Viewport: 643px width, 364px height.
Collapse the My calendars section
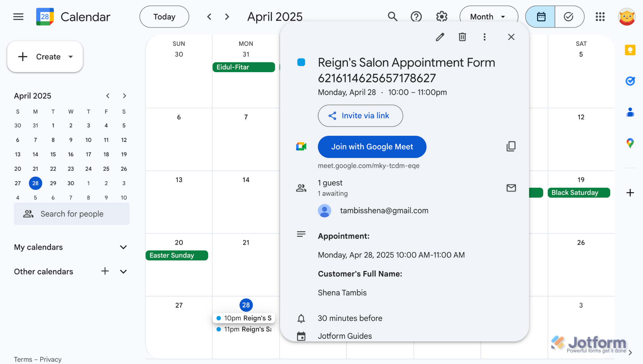[x=123, y=247]
